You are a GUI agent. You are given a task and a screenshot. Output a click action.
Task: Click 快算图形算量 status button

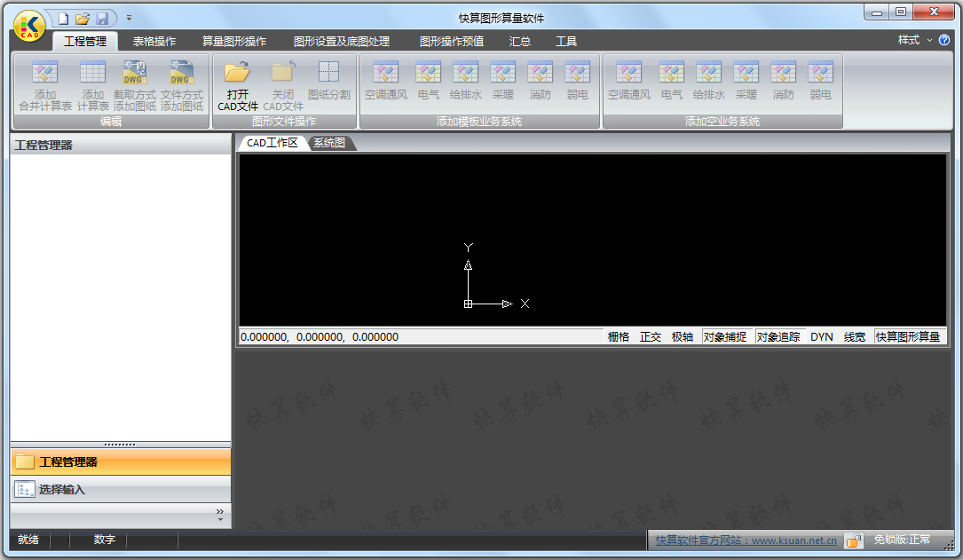(908, 336)
